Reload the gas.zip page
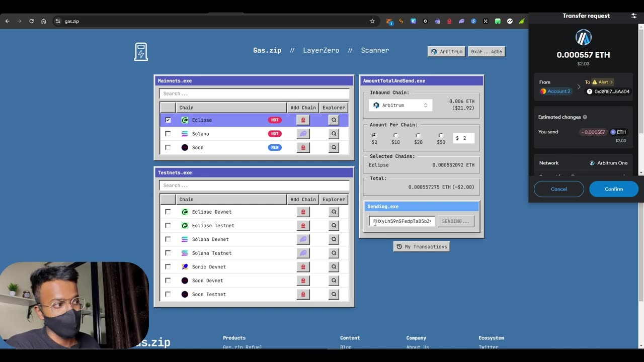The height and width of the screenshot is (362, 644). (31, 21)
